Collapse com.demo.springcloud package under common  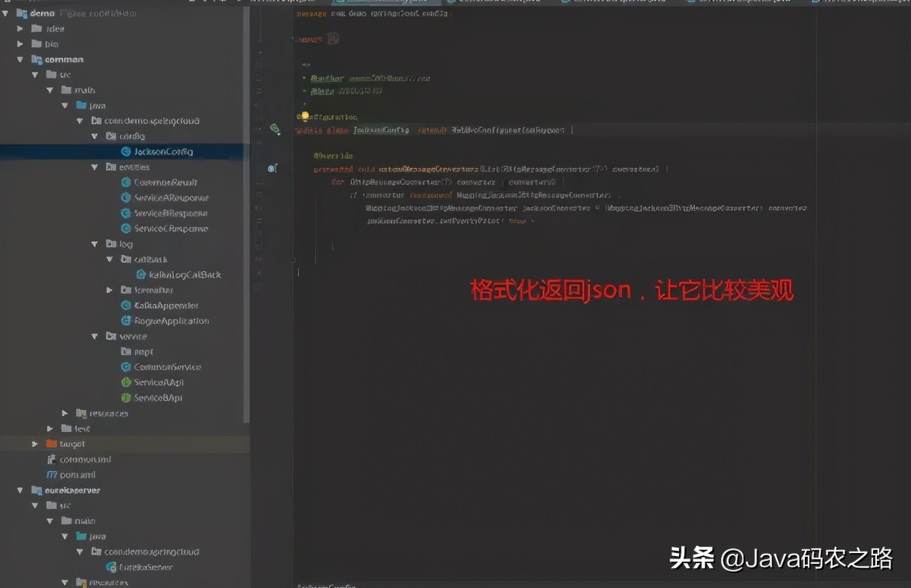[x=80, y=121]
